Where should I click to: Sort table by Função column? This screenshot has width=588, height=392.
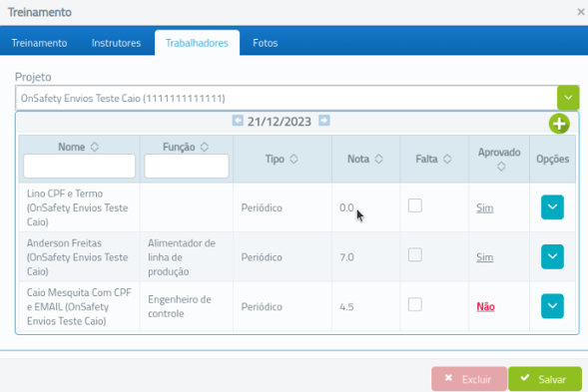pos(205,147)
